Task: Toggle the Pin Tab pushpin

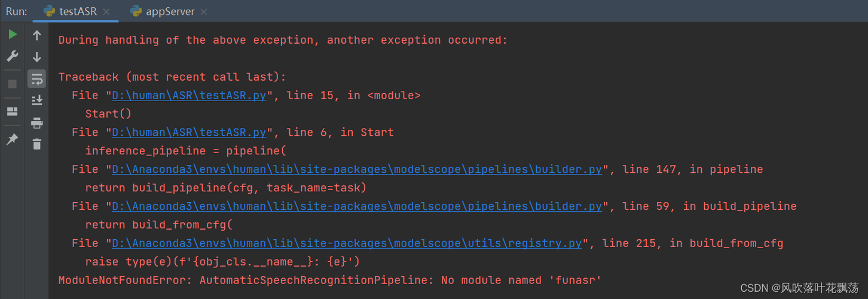Action: click(x=12, y=139)
